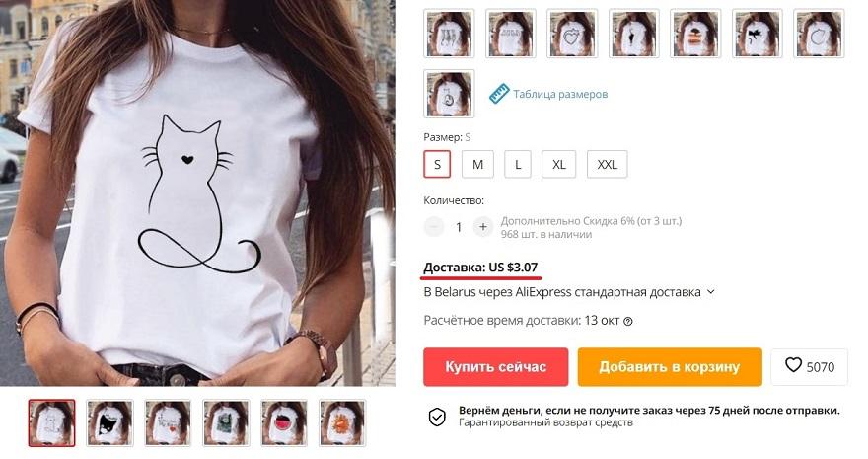Viewport: 868px width, 459px height.
Task: Click the help icon next to 13 окт
Action: (x=627, y=321)
